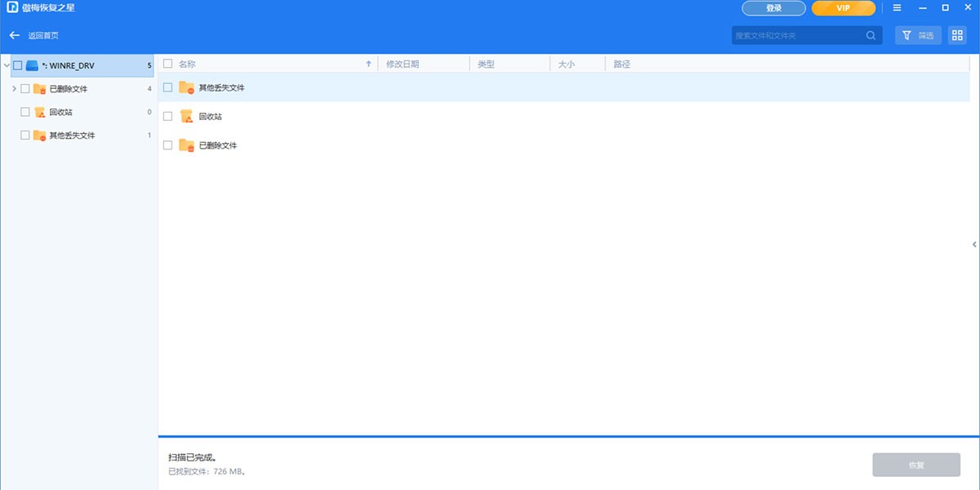Click the 登录 login button

[773, 8]
